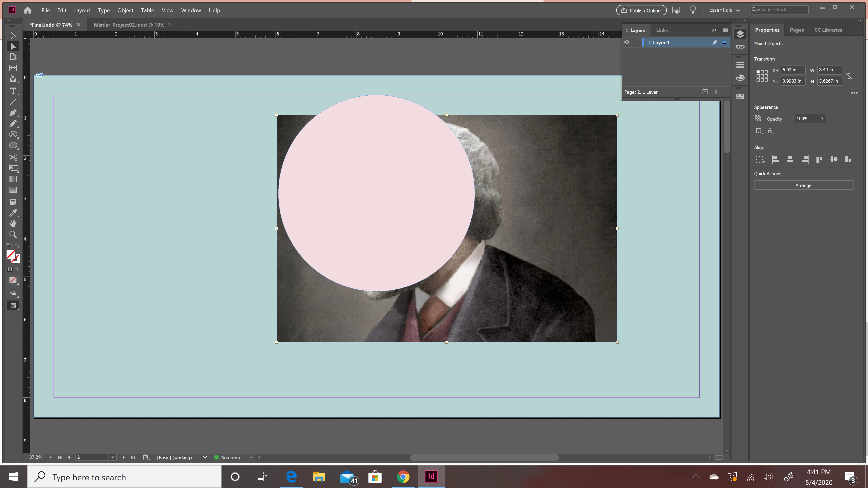Open the Essentials workspace dropdown
Viewport: 868px width, 488px height.
pos(724,10)
